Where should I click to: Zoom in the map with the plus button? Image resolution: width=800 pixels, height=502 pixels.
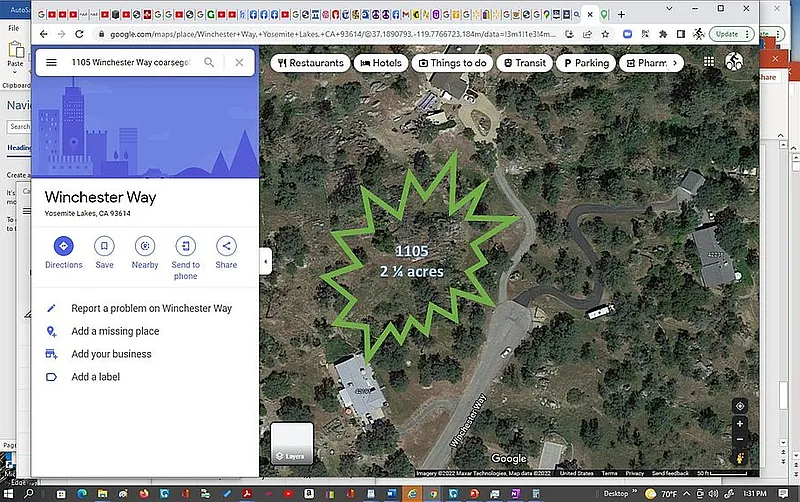[740, 424]
